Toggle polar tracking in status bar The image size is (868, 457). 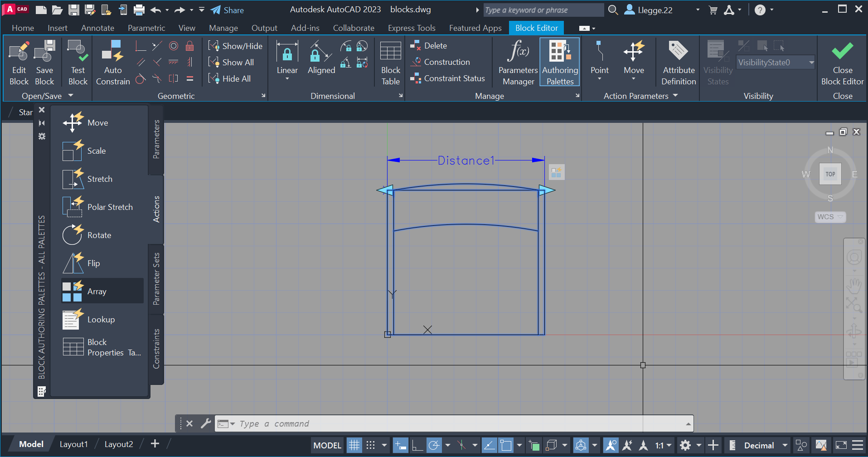pyautogui.click(x=434, y=445)
